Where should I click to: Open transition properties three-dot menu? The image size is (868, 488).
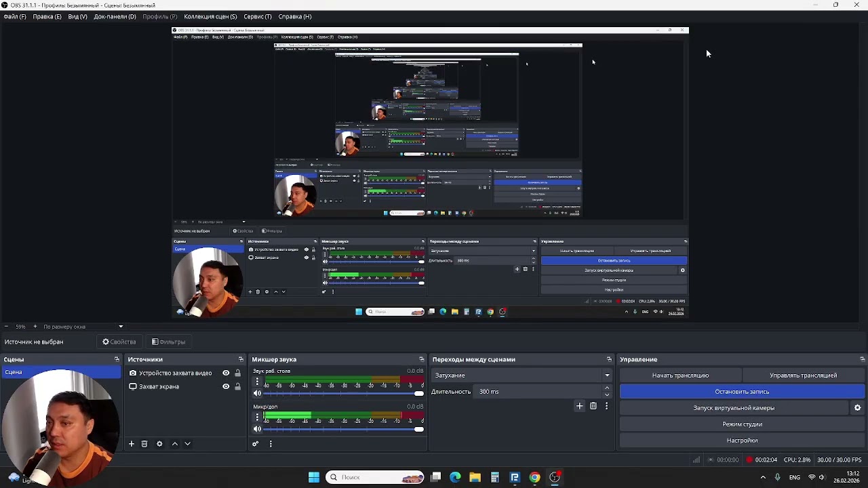606,406
